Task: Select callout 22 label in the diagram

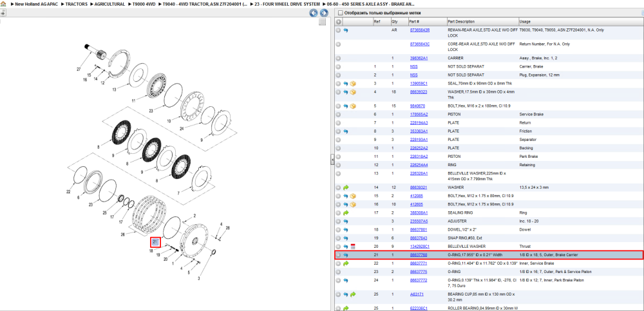Action: (69, 192)
